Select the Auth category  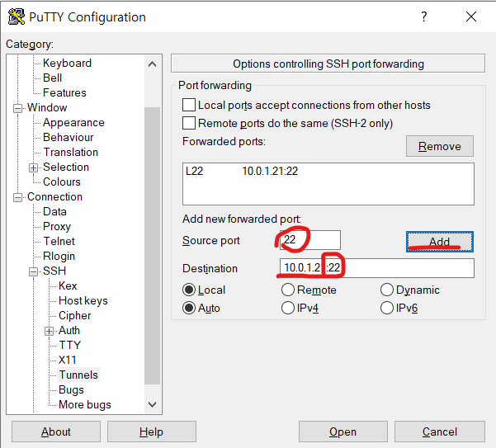pos(69,330)
